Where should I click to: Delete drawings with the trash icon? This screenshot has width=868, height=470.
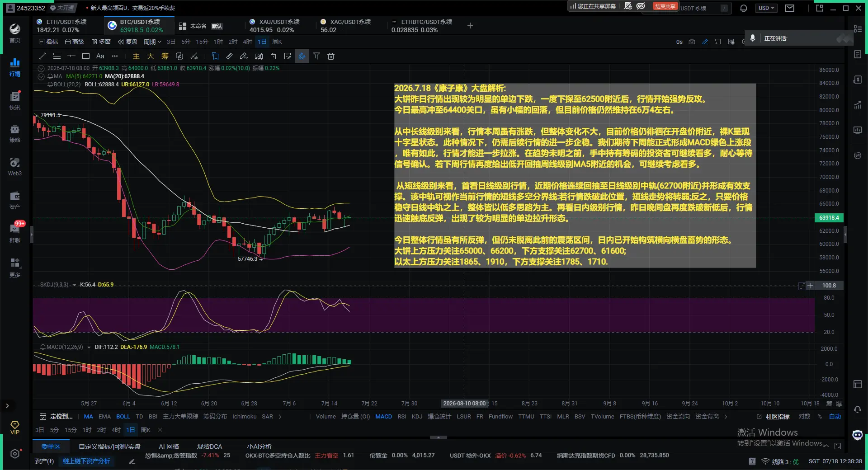click(x=331, y=56)
